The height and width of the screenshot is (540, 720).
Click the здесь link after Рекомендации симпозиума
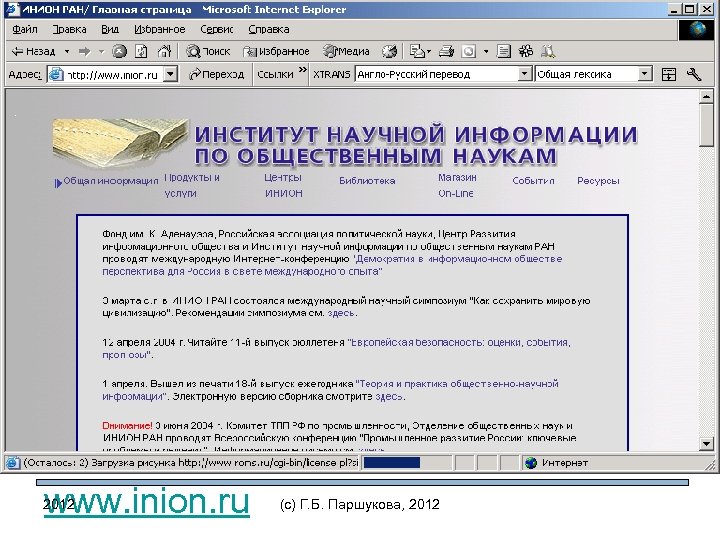[341, 313]
